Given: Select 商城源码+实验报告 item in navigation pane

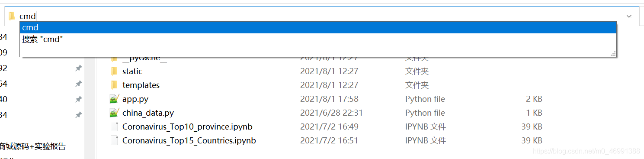Looking at the screenshot, I should coord(33,146).
